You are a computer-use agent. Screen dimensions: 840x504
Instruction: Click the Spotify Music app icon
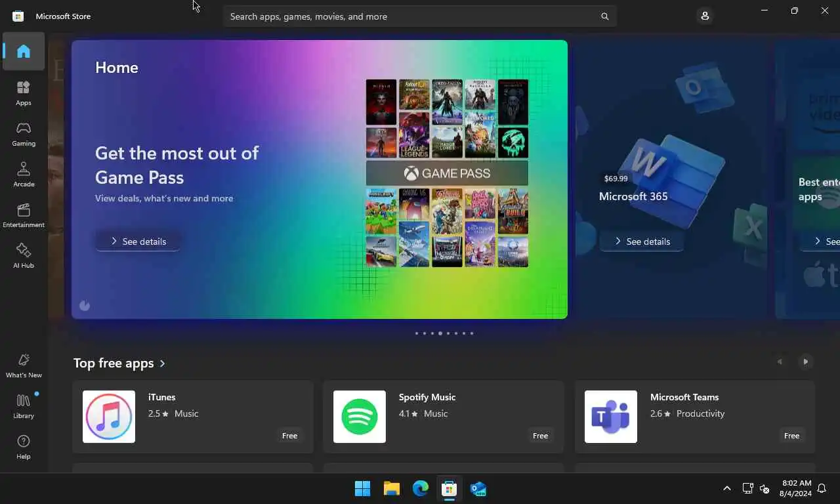pos(360,417)
